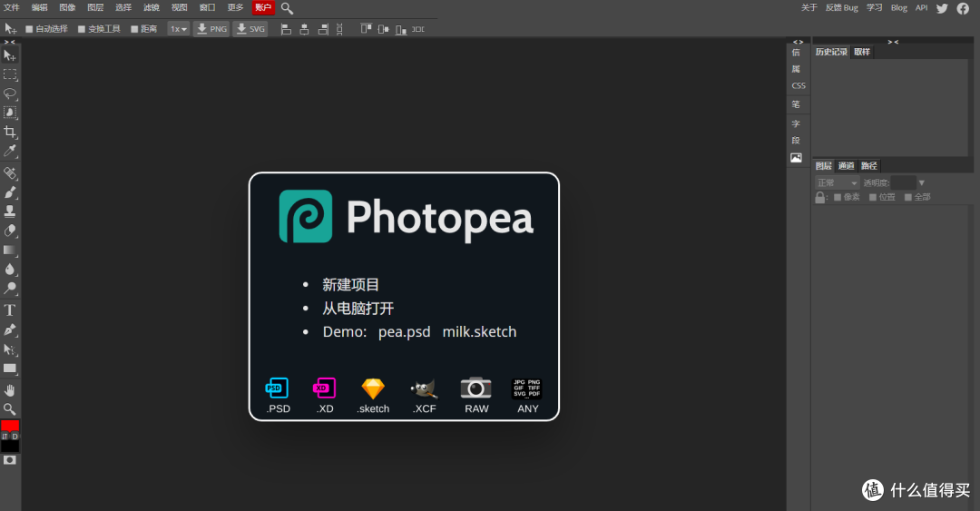Open the pea.psd demo link
This screenshot has height=511, width=980.
coord(405,332)
